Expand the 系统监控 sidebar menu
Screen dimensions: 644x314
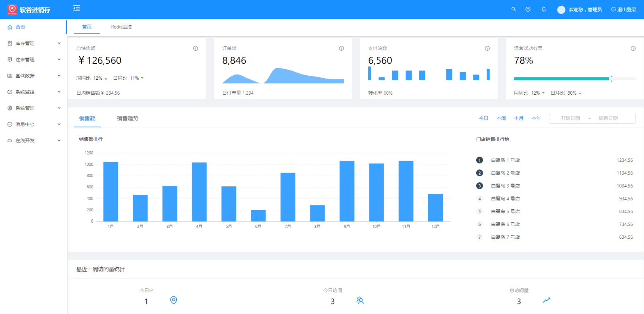[x=34, y=92]
